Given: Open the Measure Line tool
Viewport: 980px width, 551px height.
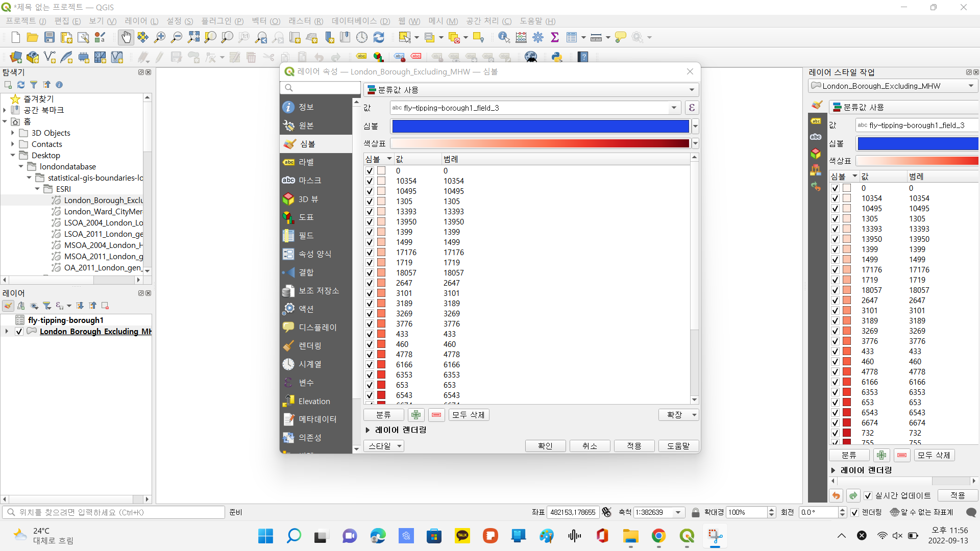Looking at the screenshot, I should point(597,37).
